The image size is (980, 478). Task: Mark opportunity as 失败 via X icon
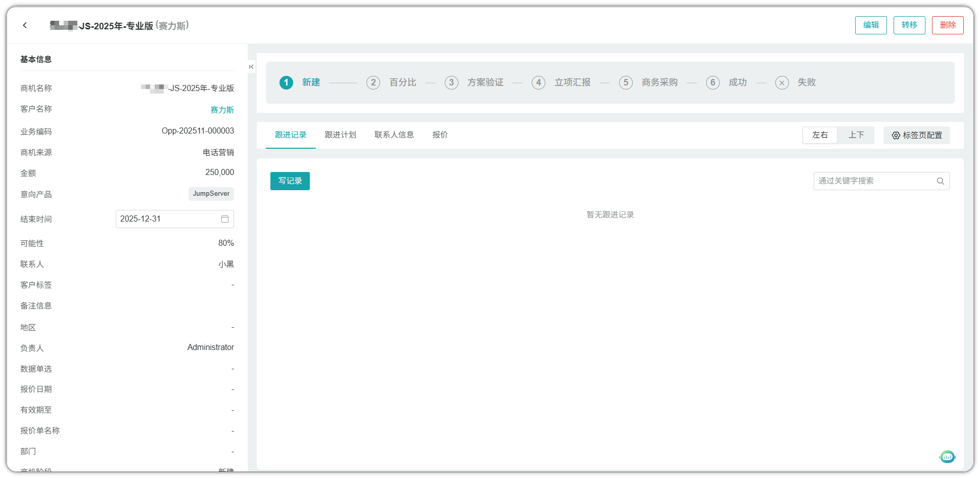[x=781, y=82]
